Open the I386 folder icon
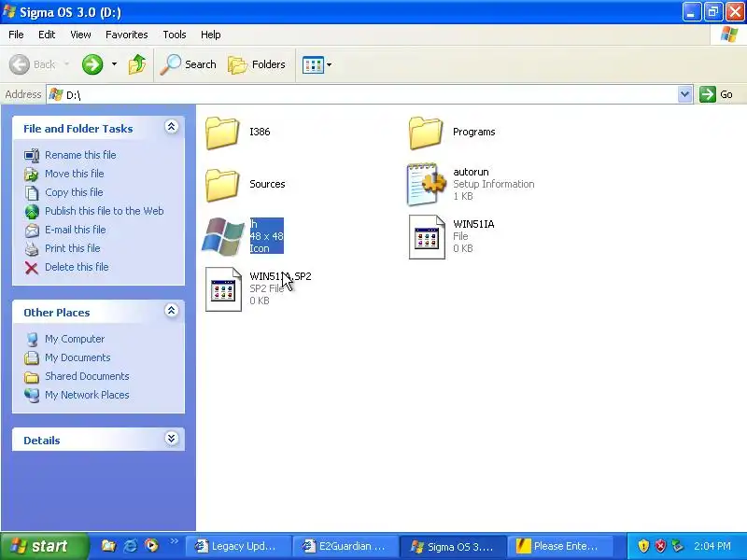The width and height of the screenshot is (747, 560). 222,133
